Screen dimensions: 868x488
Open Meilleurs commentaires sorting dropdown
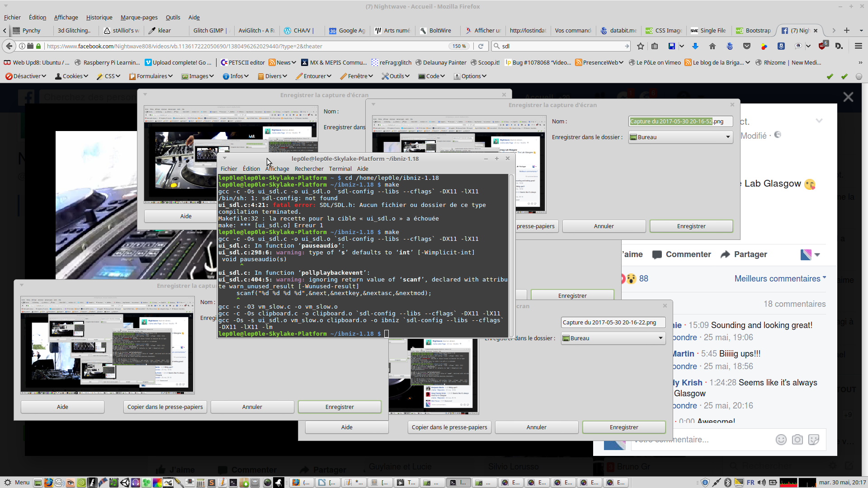pos(779,279)
